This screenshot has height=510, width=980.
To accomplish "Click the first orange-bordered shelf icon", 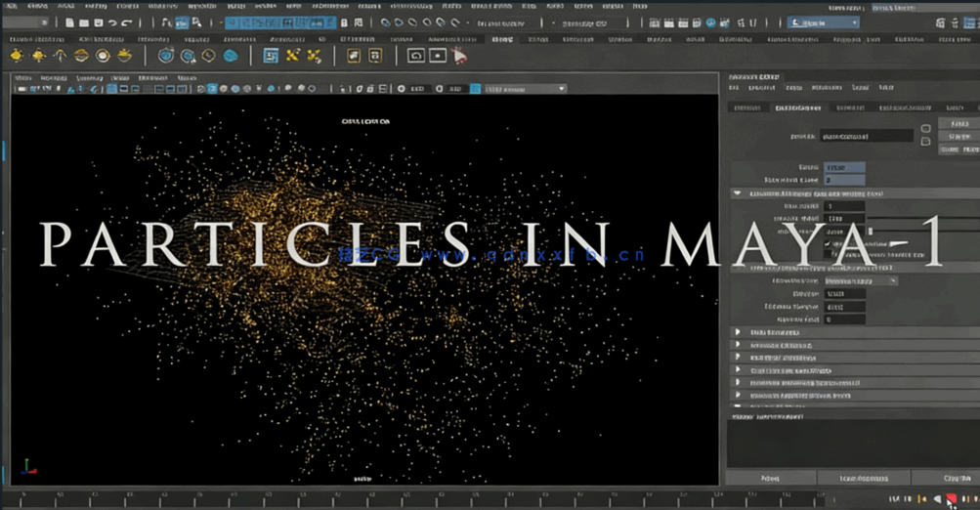I will point(353,56).
